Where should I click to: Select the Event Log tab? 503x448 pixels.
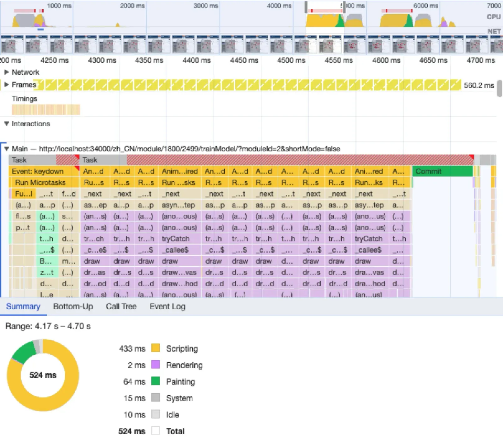click(167, 306)
